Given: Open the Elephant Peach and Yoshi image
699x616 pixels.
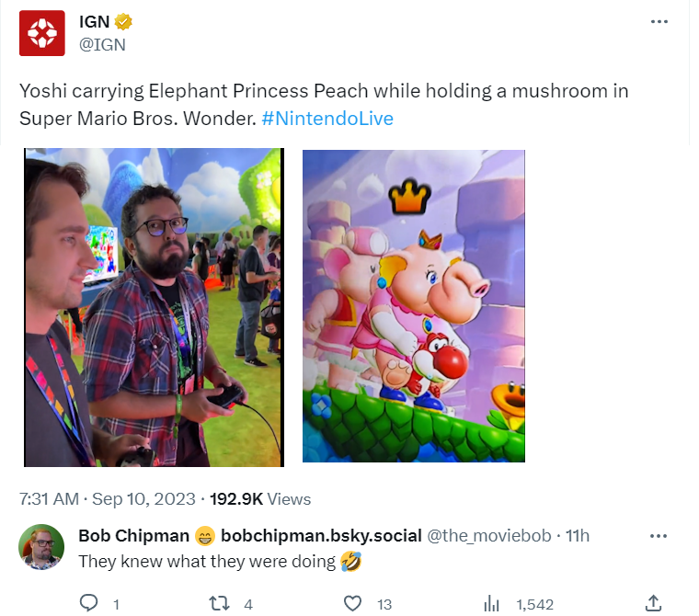Looking at the screenshot, I should pos(413,305).
